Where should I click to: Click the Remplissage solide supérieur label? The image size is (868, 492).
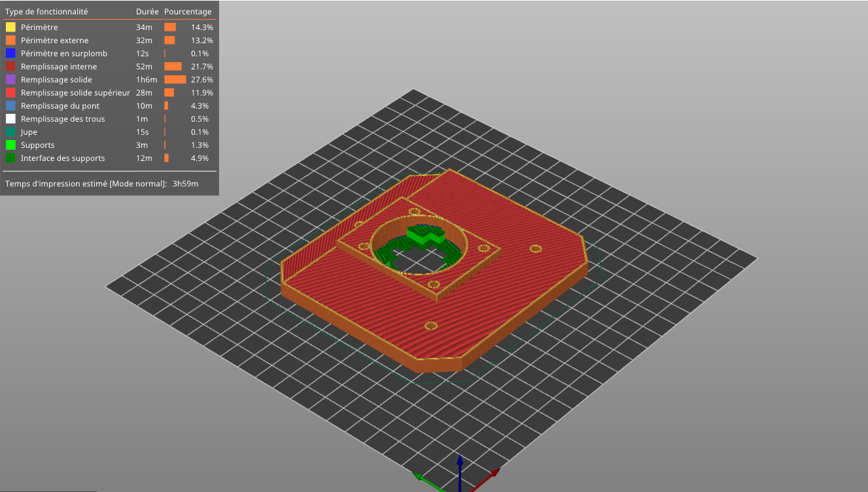[75, 93]
